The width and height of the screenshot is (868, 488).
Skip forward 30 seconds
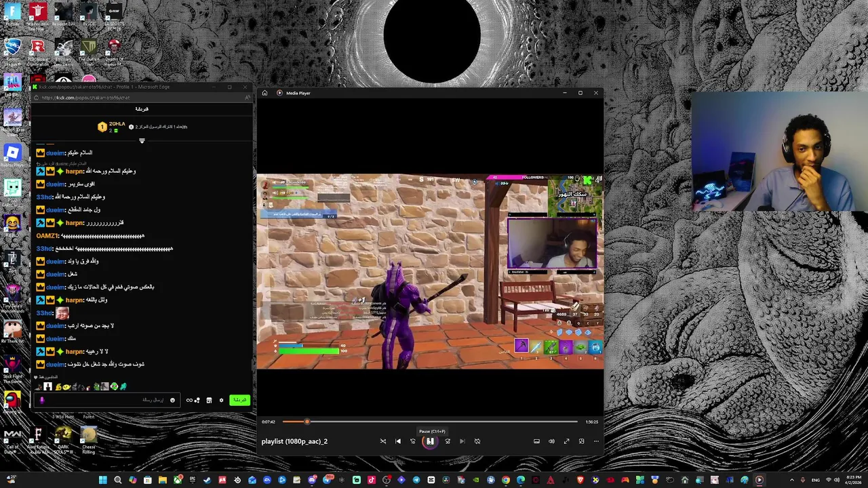point(448,441)
